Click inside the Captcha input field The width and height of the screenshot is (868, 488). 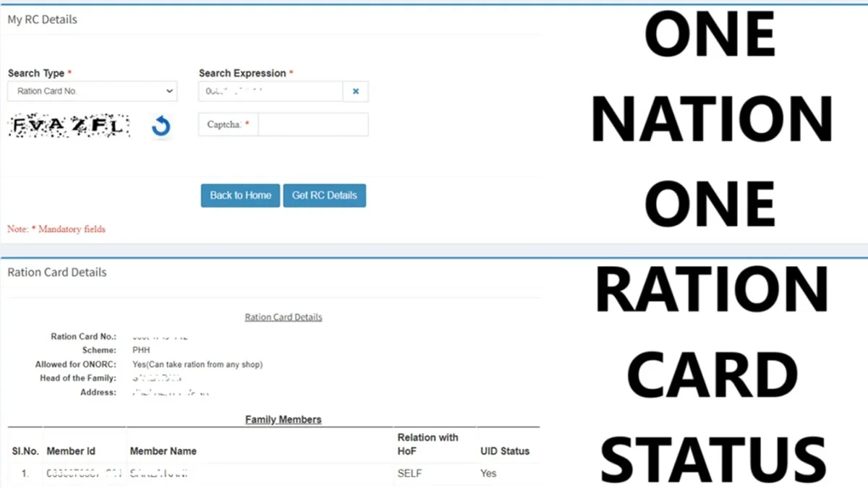[311, 124]
